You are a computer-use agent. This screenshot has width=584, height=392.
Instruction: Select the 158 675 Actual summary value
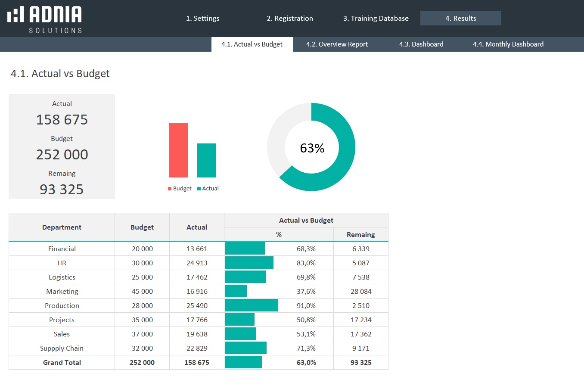(x=62, y=120)
